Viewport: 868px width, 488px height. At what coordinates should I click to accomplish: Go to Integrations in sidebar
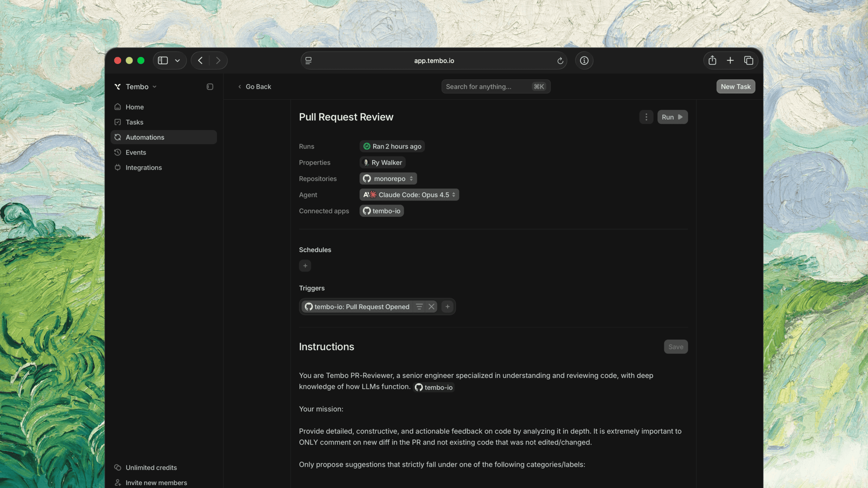click(x=144, y=168)
